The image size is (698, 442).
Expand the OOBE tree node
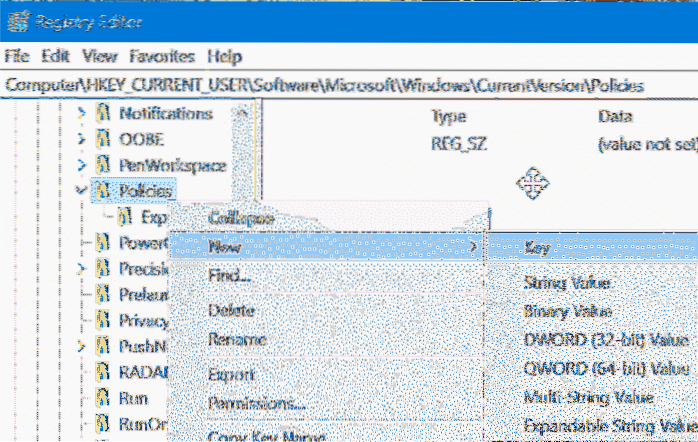coord(81,139)
